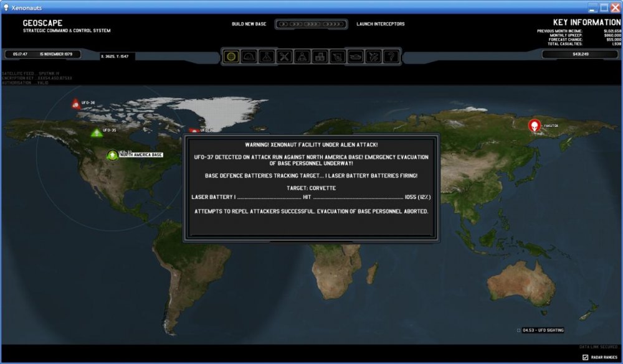This screenshot has width=623, height=364.
Task: Click the 'Target: Corvette' line in the alert
Action: tap(311, 188)
